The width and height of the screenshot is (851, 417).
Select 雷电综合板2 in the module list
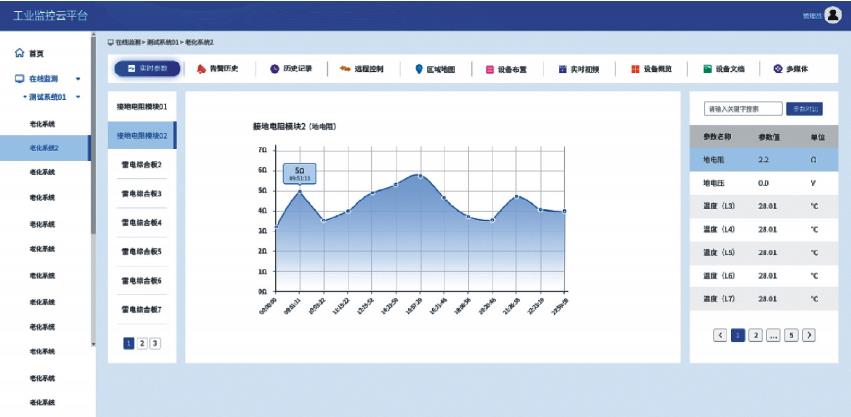point(142,164)
